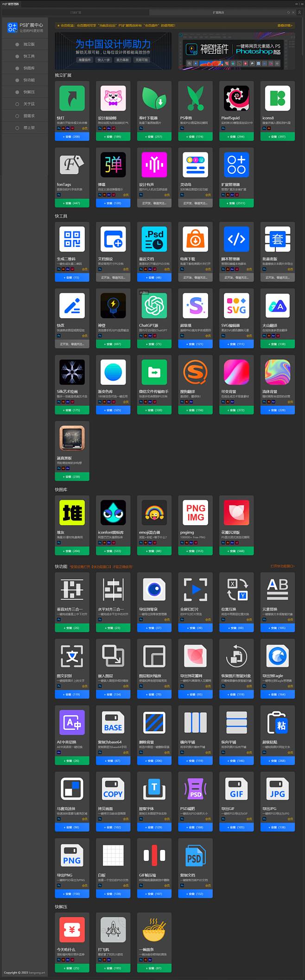
Task: Select the 微信文件传输助手 green icon
Action: [x=154, y=372]
